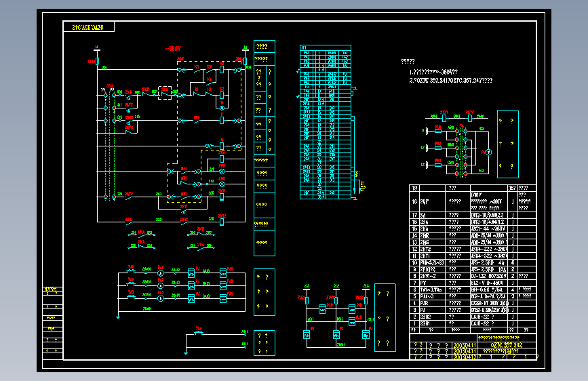Viewport: 588px width, 381px height.
Task: Click the 2HG cell in parts list row 13
Action: (x=432, y=242)
